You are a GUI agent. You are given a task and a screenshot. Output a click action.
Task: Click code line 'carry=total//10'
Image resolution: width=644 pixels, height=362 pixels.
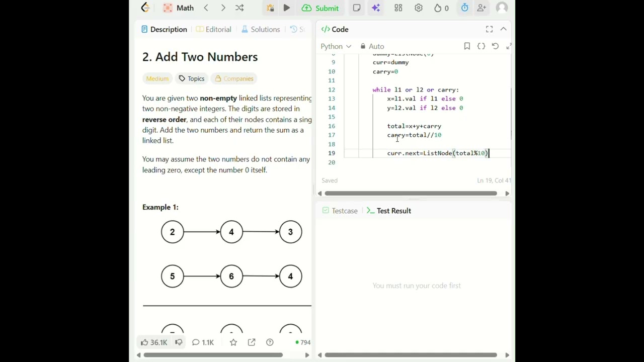(x=414, y=135)
